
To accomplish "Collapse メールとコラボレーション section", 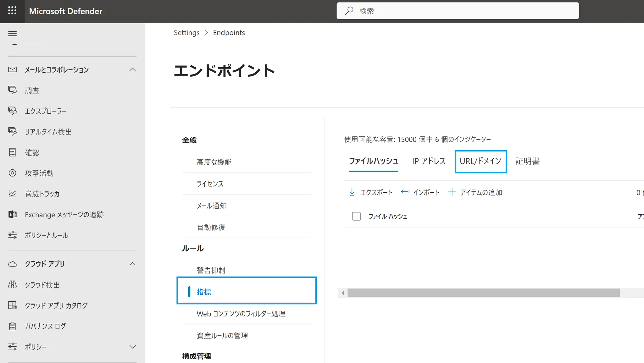I will click(132, 70).
